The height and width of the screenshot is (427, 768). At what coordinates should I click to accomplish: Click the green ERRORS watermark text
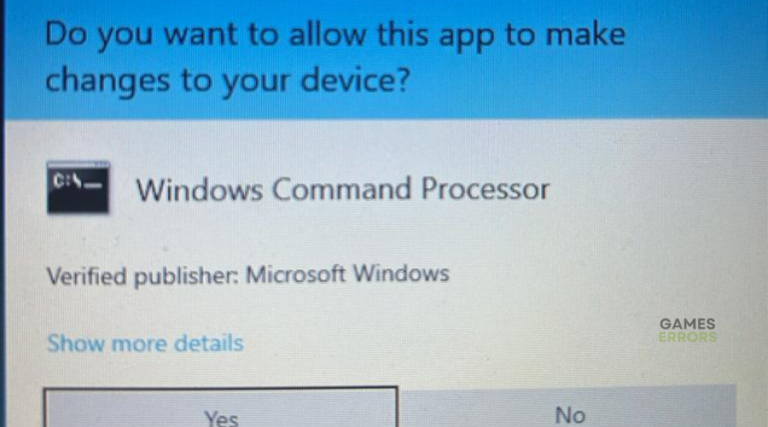[688, 337]
